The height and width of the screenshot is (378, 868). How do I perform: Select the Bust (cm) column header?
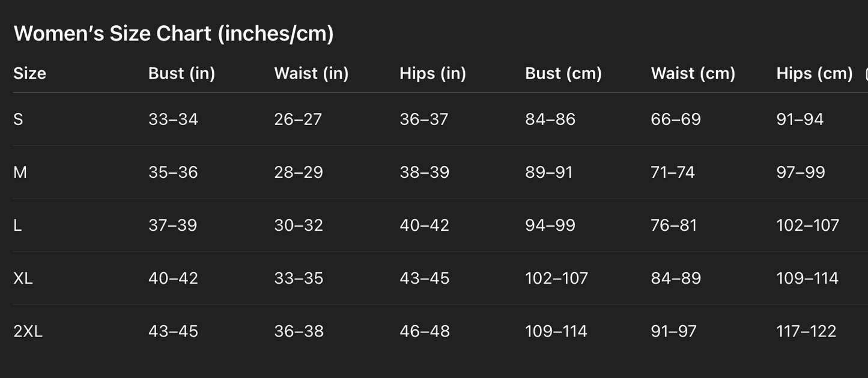[x=563, y=73]
